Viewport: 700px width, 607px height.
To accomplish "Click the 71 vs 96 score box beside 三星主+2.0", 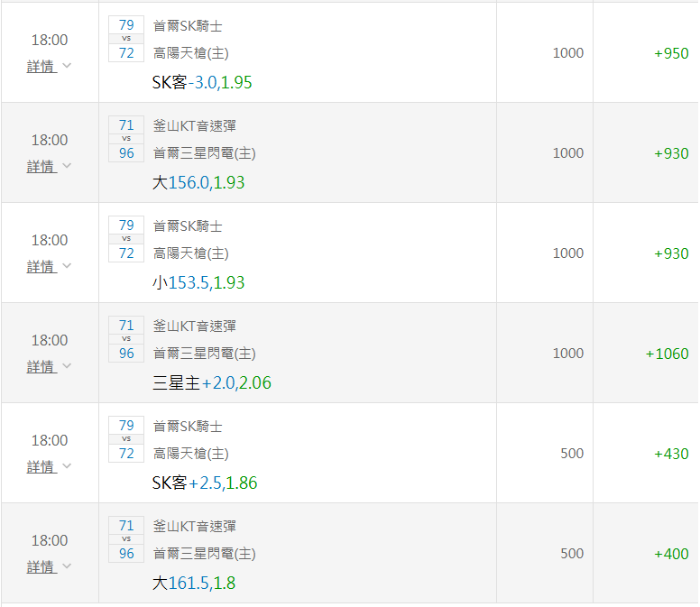I will pos(126,339).
